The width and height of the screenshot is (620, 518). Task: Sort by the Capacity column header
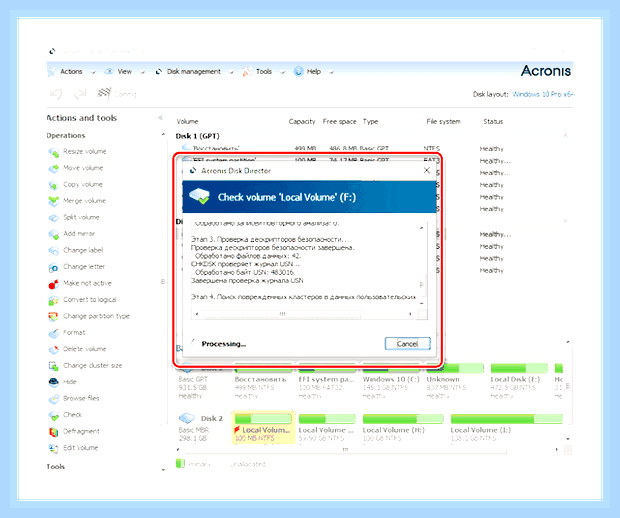(302, 121)
